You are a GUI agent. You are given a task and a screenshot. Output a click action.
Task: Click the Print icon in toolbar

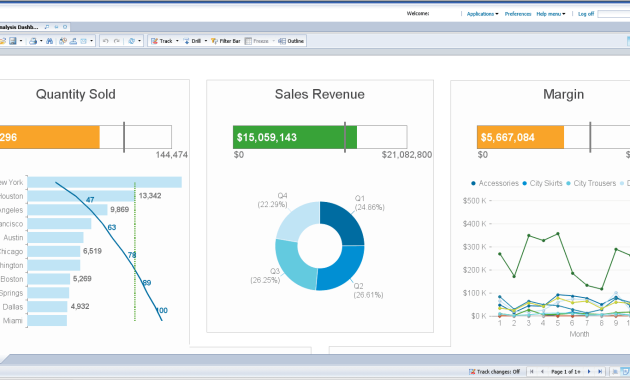(x=33, y=41)
